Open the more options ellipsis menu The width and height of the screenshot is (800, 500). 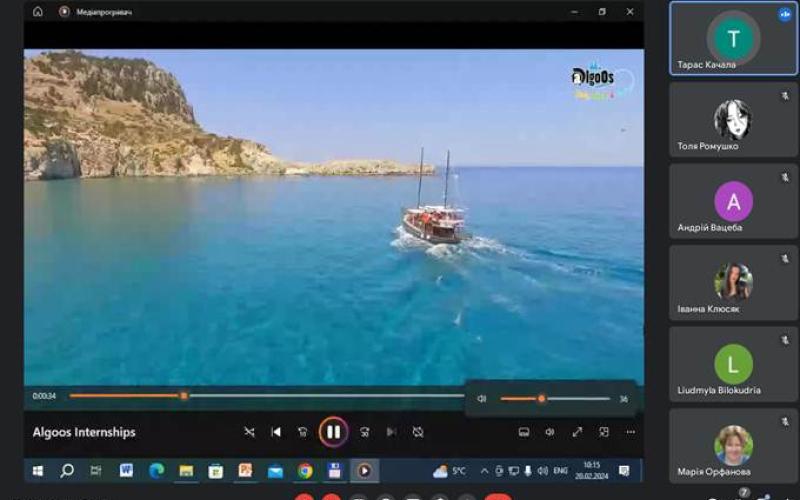pyautogui.click(x=631, y=432)
